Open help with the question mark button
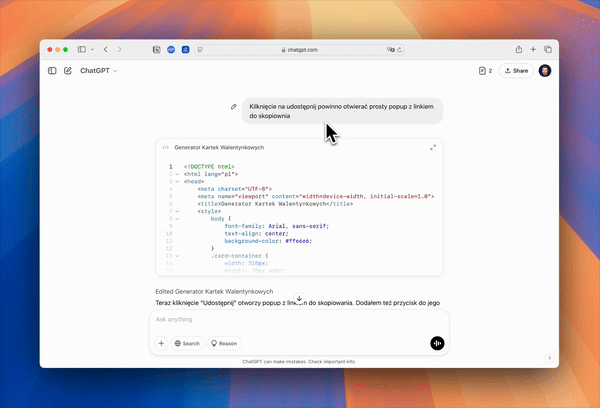Viewport: 600px width, 408px height. click(549, 359)
